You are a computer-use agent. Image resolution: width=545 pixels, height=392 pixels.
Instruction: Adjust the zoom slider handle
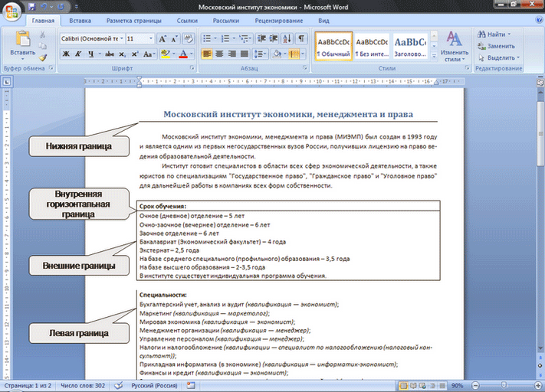point(504,385)
